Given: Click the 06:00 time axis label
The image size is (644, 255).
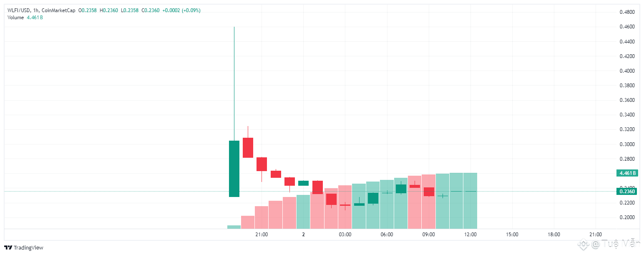Looking at the screenshot, I should [387, 235].
